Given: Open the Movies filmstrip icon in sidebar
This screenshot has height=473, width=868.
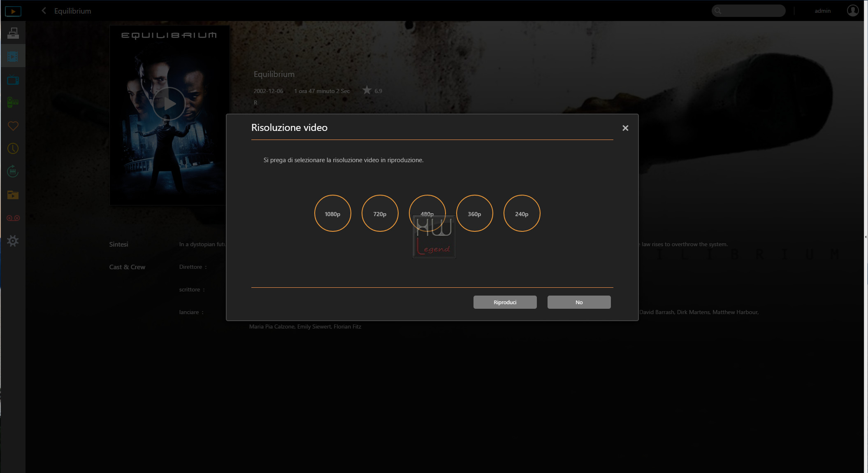Looking at the screenshot, I should 13,56.
